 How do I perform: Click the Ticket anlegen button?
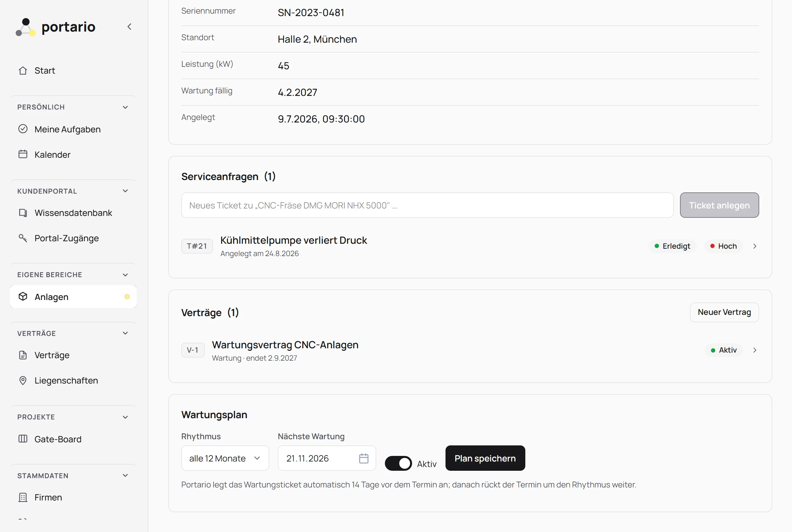point(719,205)
